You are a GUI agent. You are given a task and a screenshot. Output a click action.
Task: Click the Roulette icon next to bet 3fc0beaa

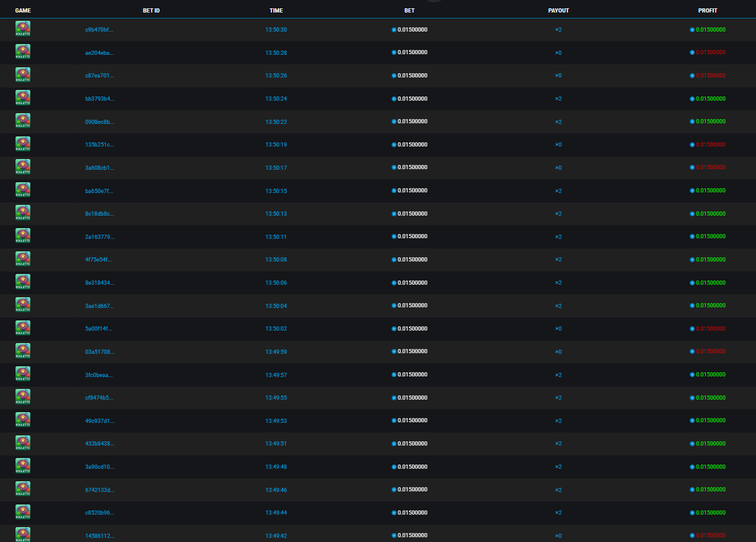coord(23,375)
